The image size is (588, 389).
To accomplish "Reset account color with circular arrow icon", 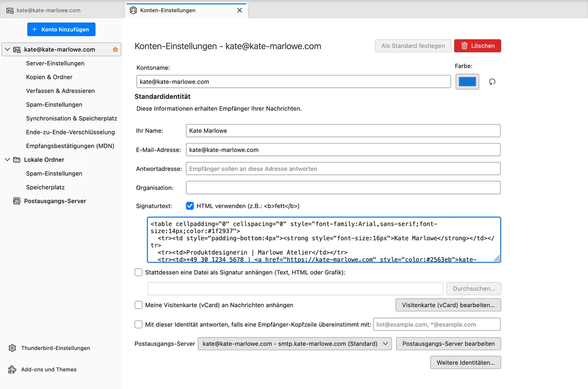I will (x=492, y=82).
